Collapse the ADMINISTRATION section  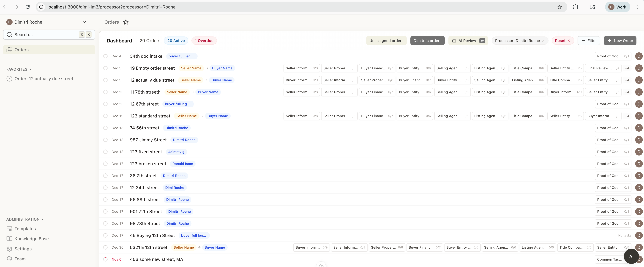tap(43, 220)
